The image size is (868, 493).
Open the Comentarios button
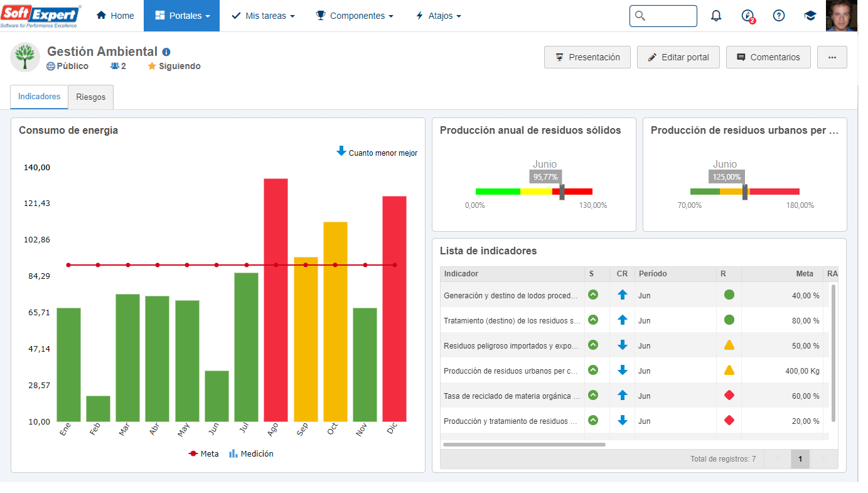point(768,57)
